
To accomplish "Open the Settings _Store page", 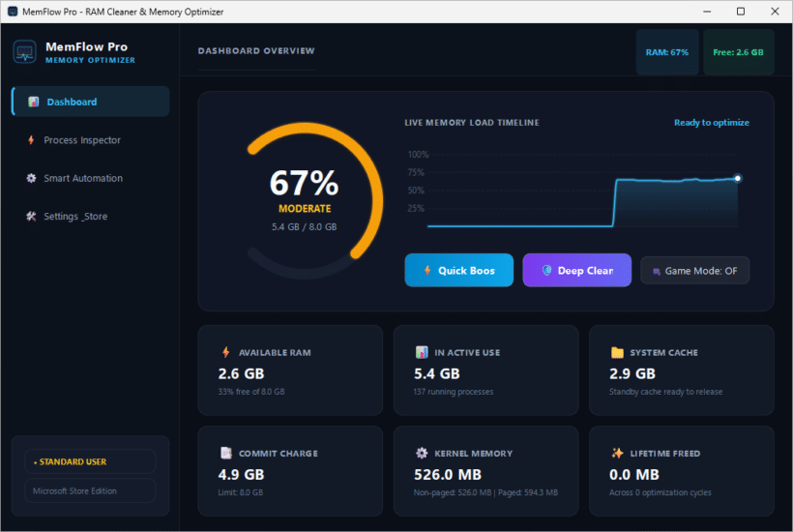I will (91, 217).
